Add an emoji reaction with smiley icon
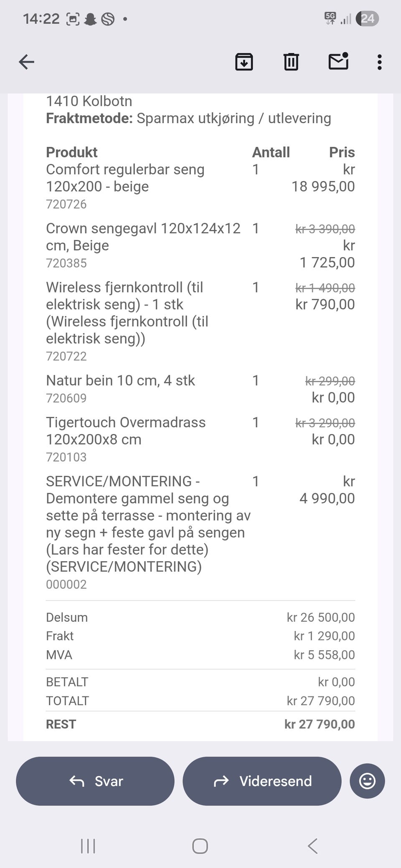The height and width of the screenshot is (868, 401). pyautogui.click(x=367, y=781)
